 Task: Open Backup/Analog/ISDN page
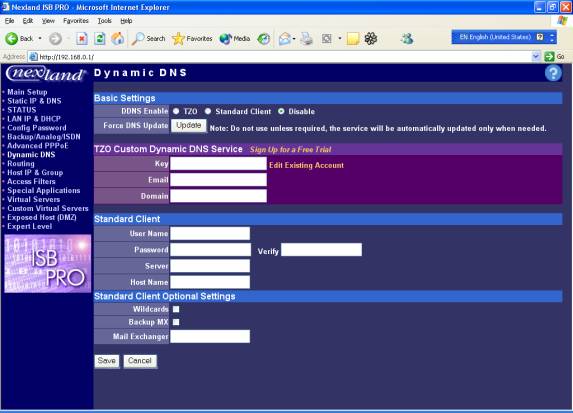44,137
